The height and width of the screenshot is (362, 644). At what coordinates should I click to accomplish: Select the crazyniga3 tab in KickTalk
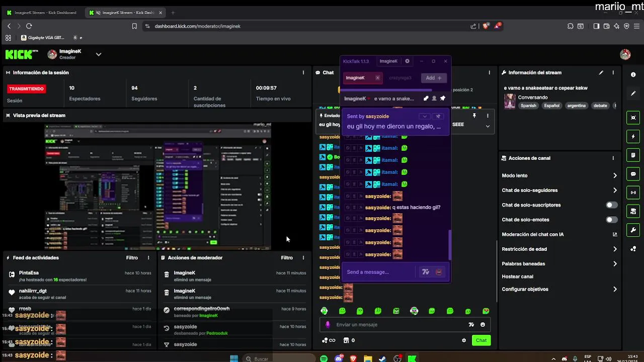(x=400, y=78)
